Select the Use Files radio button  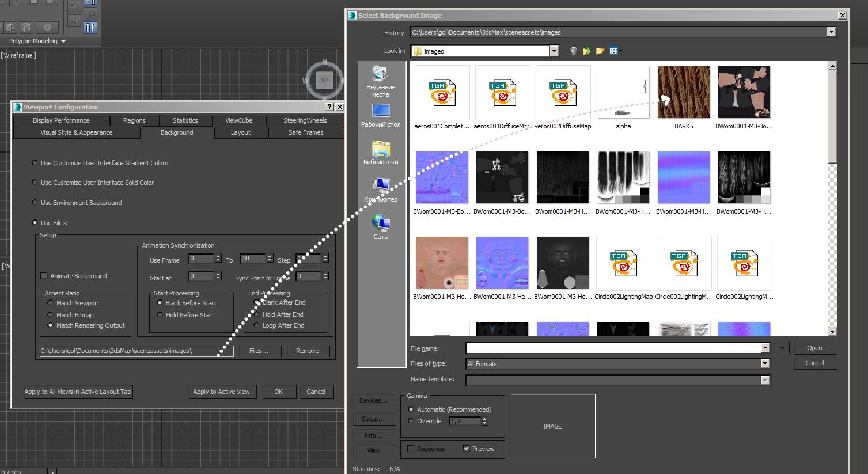(x=35, y=223)
